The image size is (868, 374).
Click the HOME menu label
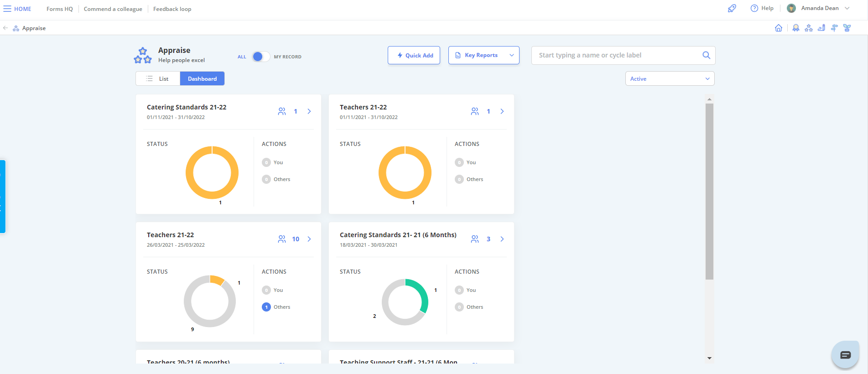click(23, 9)
